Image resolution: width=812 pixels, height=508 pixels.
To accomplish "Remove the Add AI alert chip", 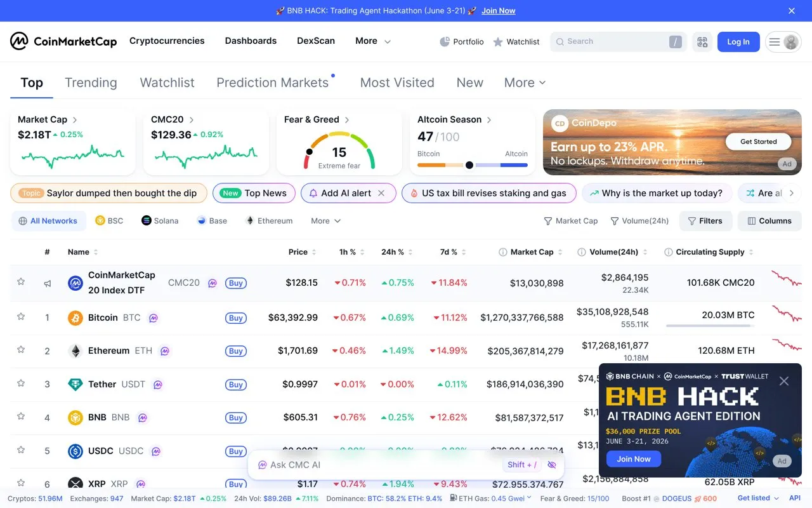I will 381,193.
